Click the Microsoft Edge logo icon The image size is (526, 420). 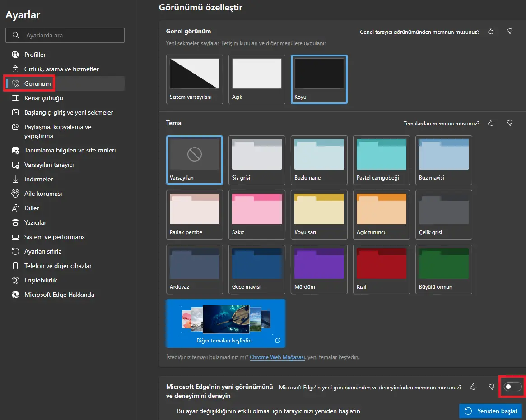point(15,294)
